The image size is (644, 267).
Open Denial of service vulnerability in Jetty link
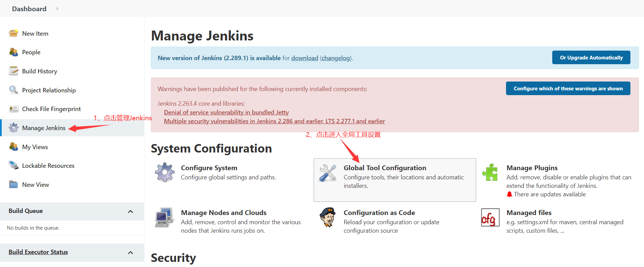click(226, 112)
